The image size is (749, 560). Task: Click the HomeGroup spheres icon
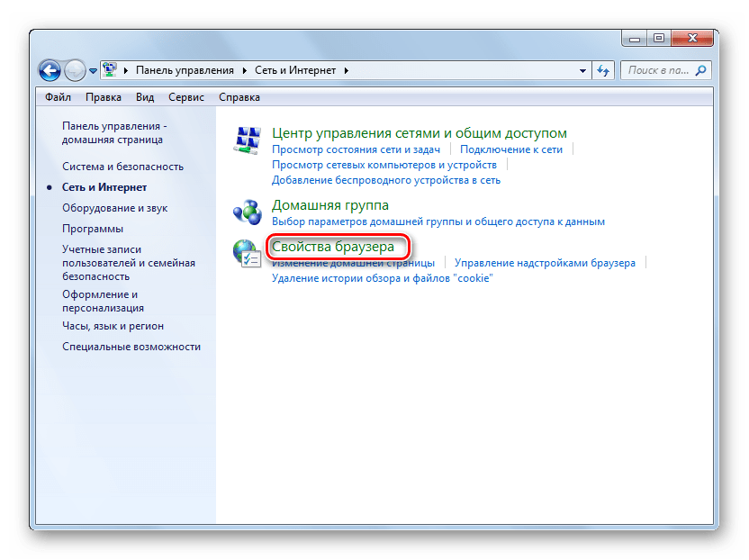click(x=247, y=211)
